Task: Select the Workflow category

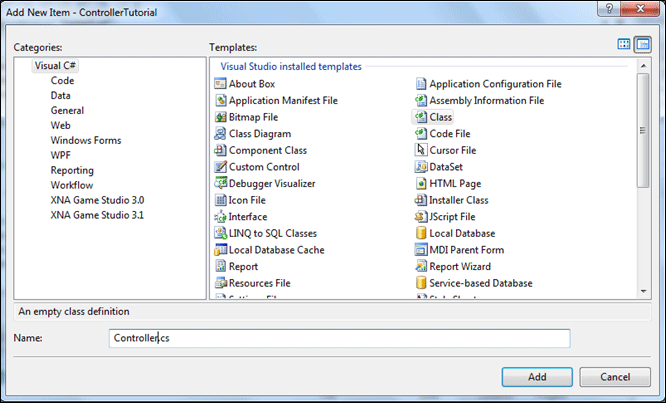Action: point(72,185)
